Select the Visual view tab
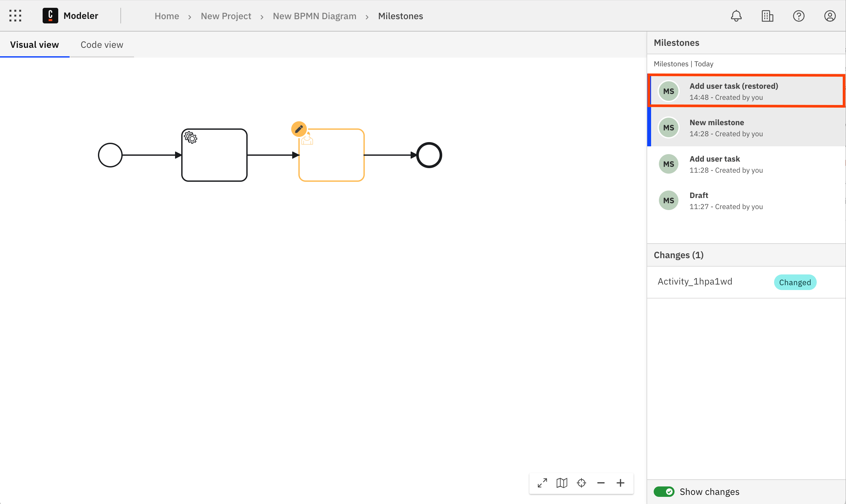The width and height of the screenshot is (846, 504). point(34,45)
